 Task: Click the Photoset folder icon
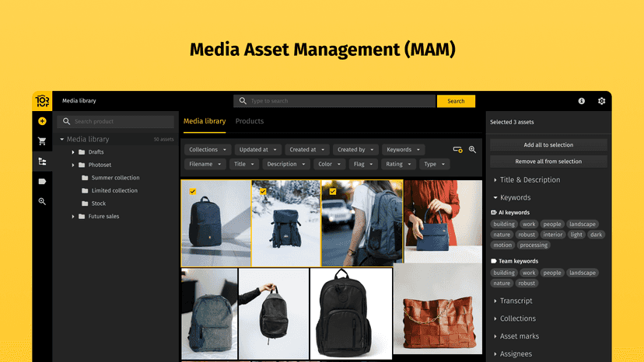pyautogui.click(x=82, y=165)
